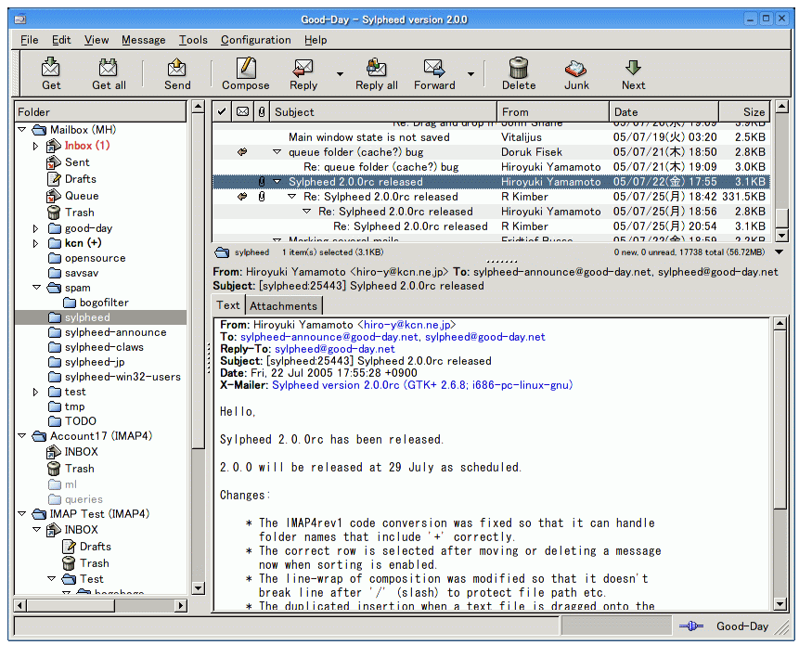Collapse the Mailbox (MH) tree
Viewport: 812px width, 658px height.
(21, 129)
